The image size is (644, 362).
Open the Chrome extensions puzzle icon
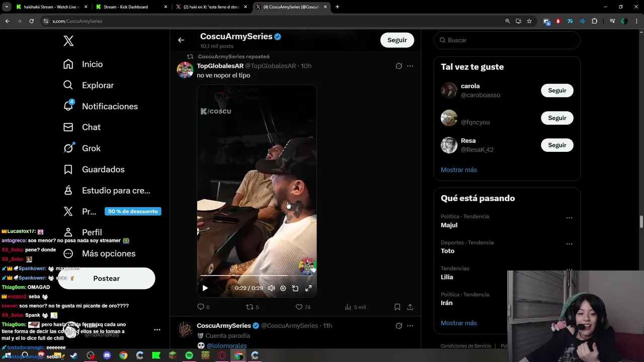(x=595, y=21)
